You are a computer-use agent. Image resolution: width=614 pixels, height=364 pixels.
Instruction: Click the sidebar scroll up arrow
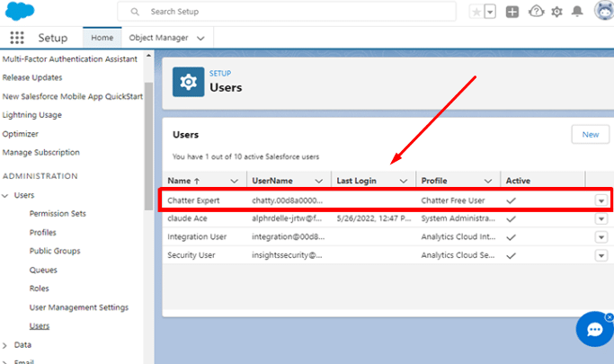pos(148,56)
